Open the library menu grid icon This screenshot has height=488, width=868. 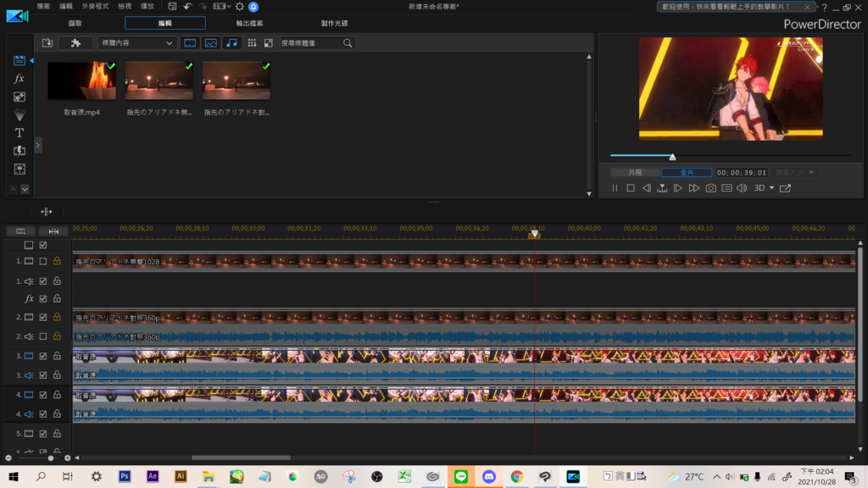coord(252,42)
